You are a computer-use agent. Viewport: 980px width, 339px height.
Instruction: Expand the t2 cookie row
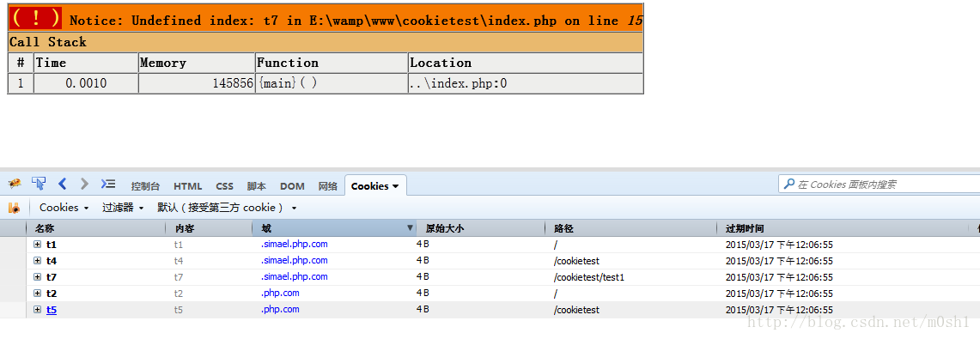click(38, 294)
